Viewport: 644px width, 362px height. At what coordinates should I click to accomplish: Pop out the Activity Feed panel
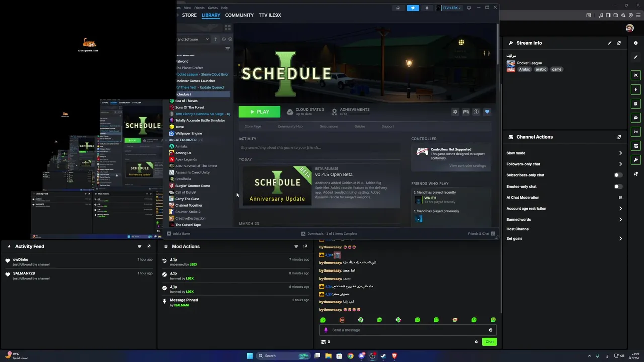148,246
